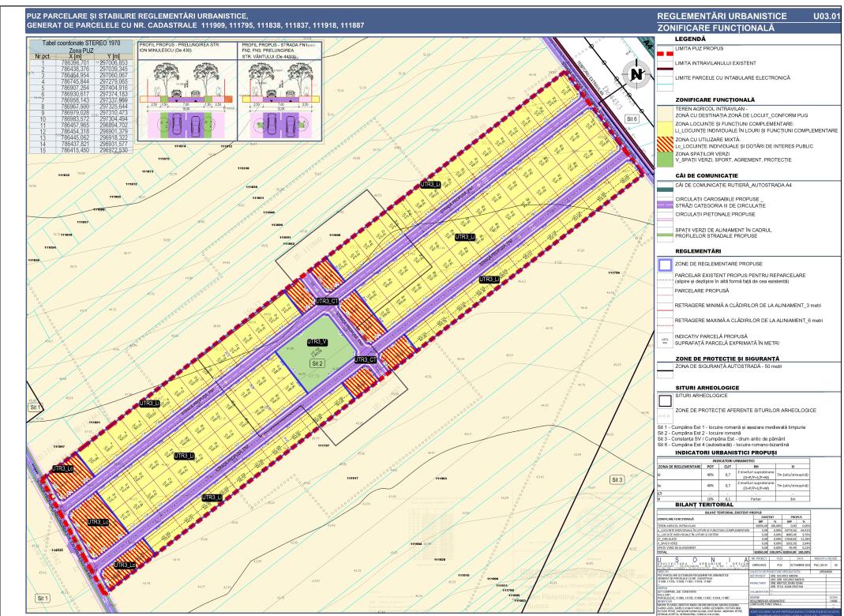Click the Sit 2 label in the green zone
The height and width of the screenshot is (616, 844).
(x=317, y=363)
